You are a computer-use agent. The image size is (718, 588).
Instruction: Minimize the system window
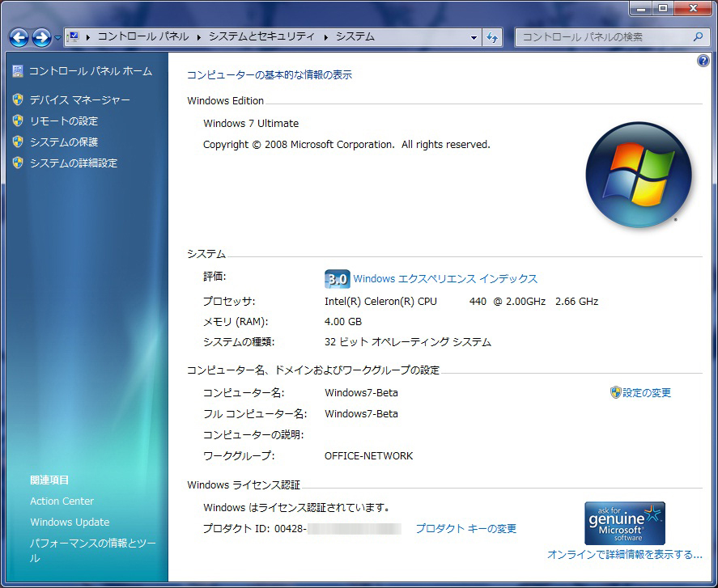(x=641, y=8)
